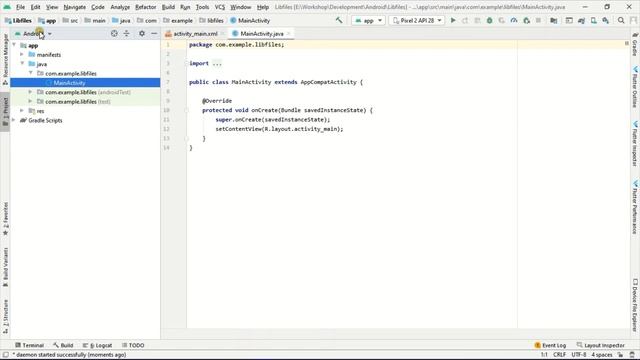640x360 pixels.
Task: Click the tool window quick-access icon bottom-left
Action: (5, 355)
